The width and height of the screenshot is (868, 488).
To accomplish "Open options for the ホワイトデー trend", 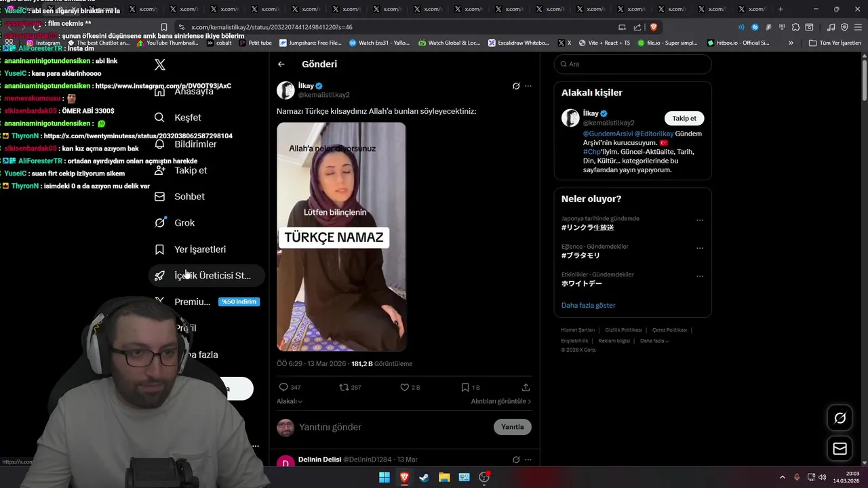I will [x=700, y=277].
